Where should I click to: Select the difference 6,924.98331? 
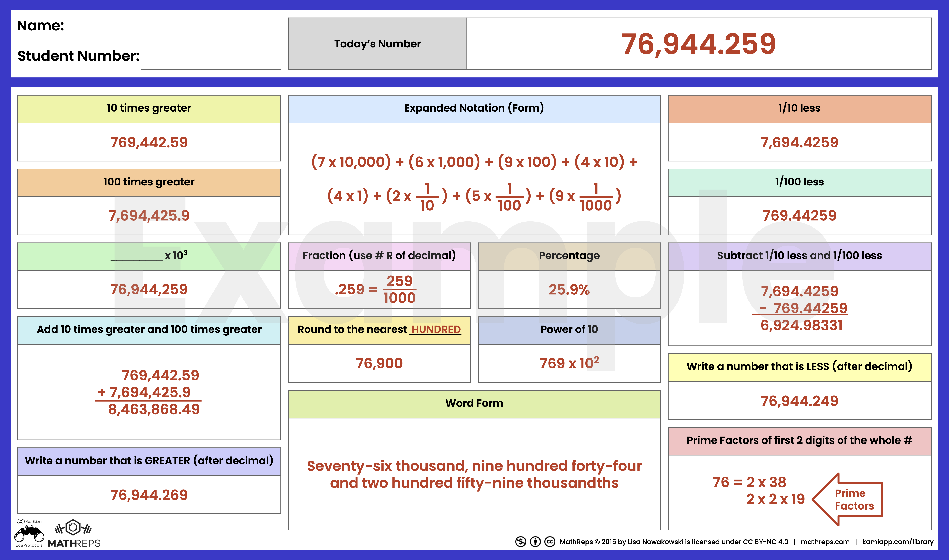(x=801, y=325)
